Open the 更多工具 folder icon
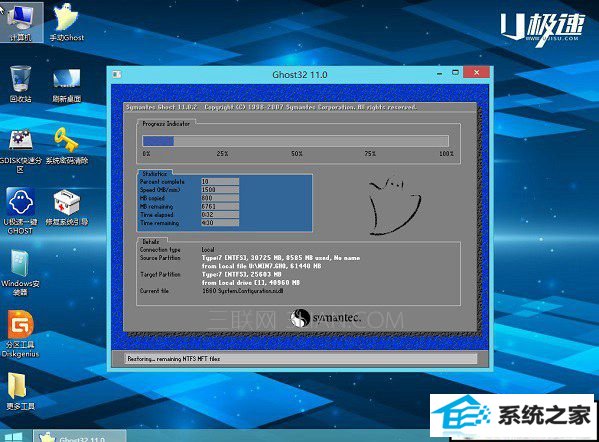 coord(20,391)
